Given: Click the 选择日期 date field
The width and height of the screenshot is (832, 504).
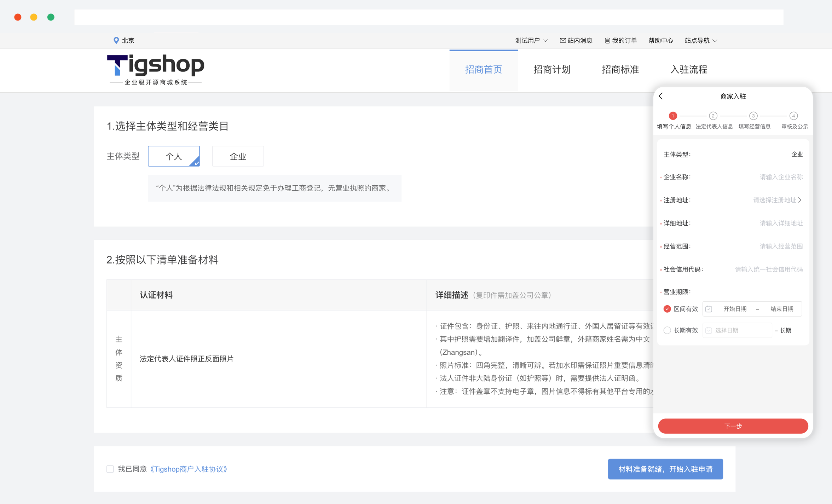Looking at the screenshot, I should 737,330.
